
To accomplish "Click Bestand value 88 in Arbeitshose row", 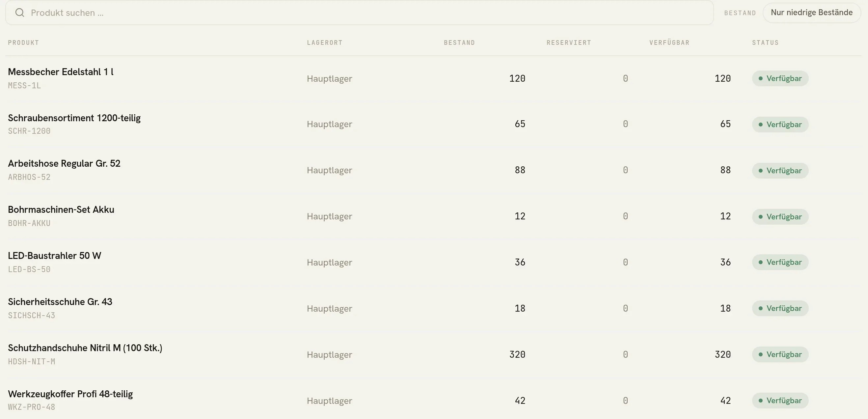I will [x=520, y=170].
